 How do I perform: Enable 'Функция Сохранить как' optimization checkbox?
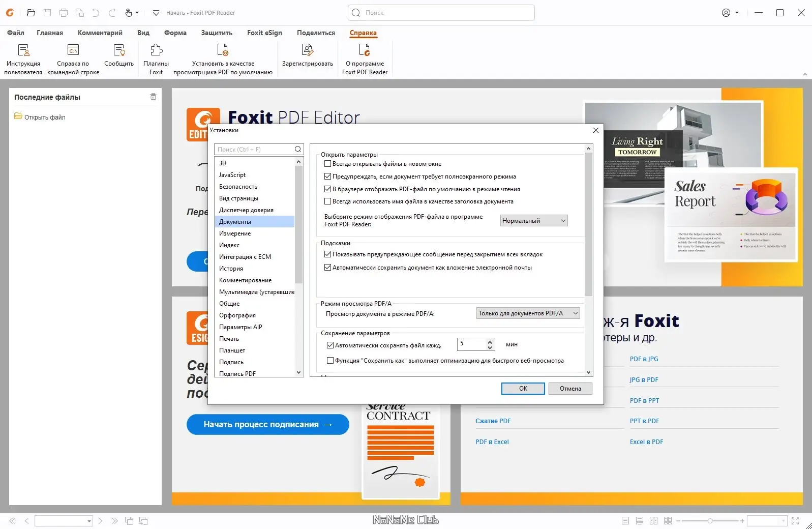click(330, 361)
